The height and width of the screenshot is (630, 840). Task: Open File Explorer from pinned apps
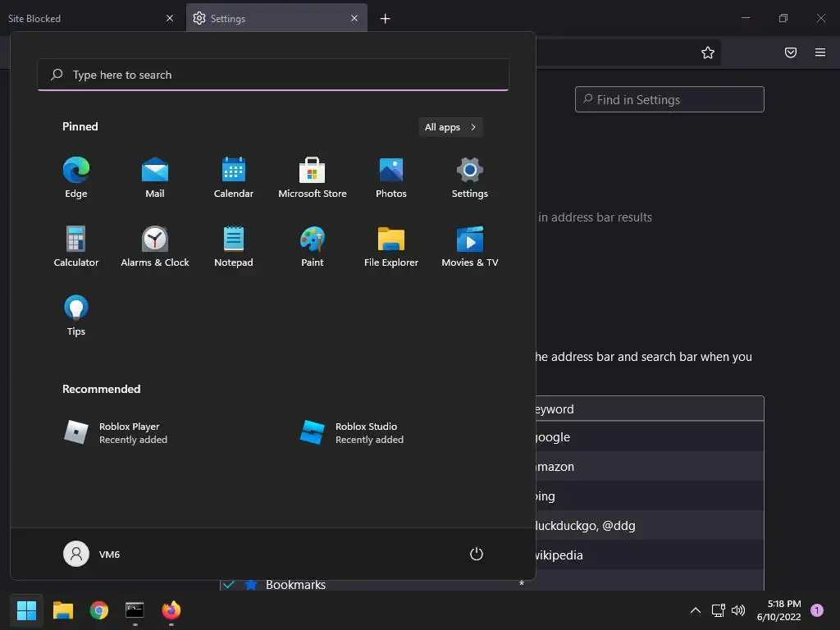pos(391,246)
